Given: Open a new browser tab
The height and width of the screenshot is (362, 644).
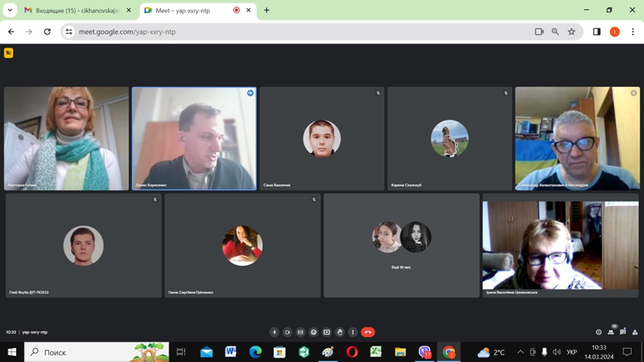Looking at the screenshot, I should [x=267, y=10].
